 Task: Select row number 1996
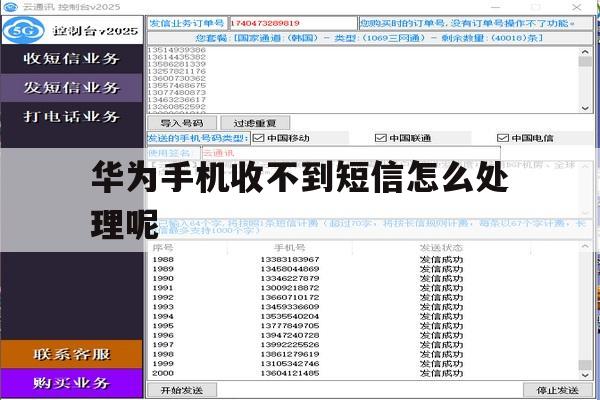pos(163,335)
